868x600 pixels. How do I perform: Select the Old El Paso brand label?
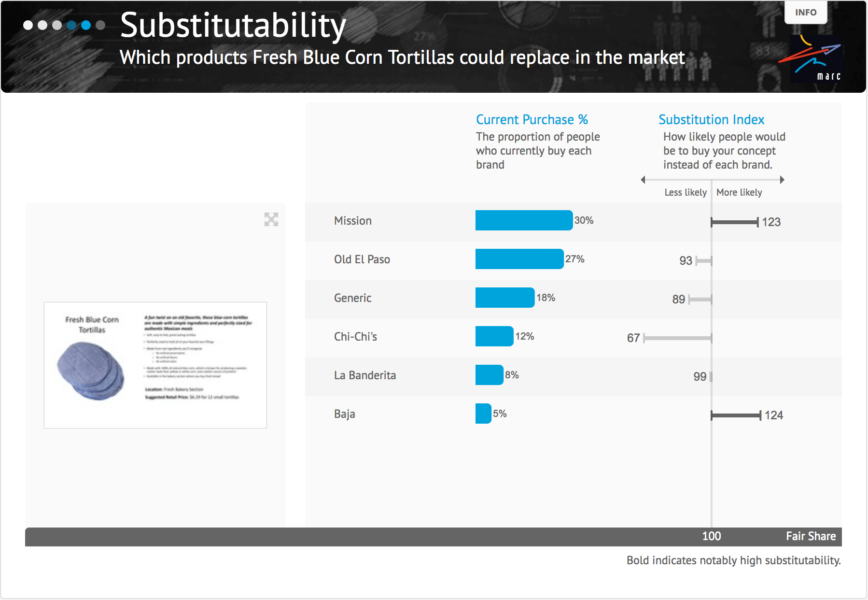click(x=362, y=259)
